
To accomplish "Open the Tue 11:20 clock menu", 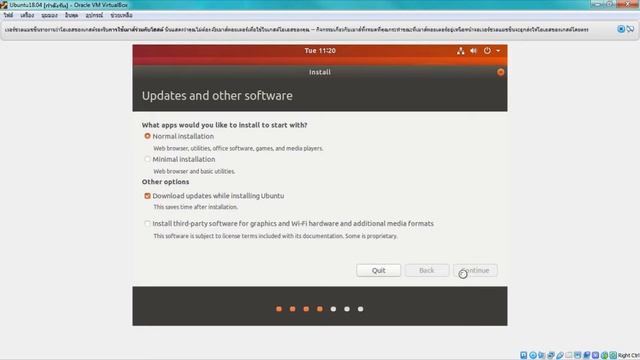I will tap(320, 51).
